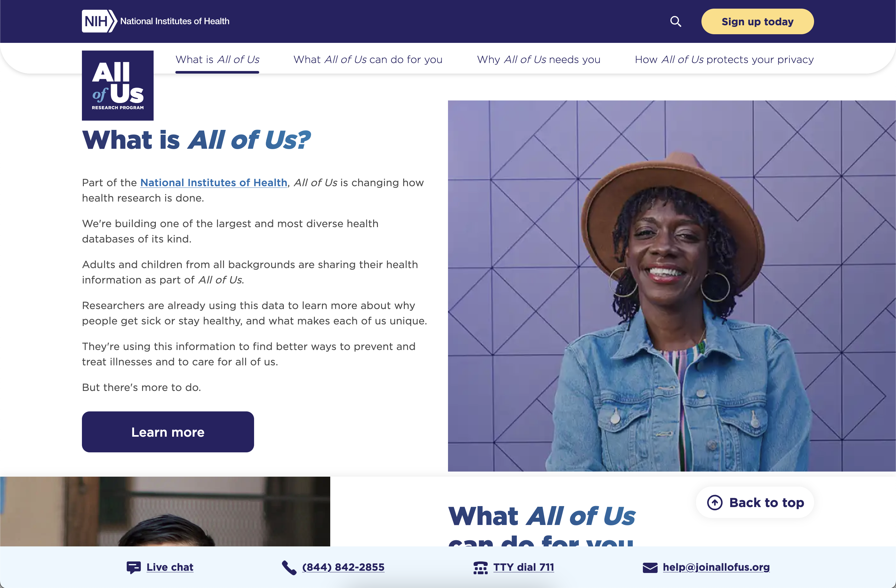896x588 pixels.
Task: Click the Back to top arrow icon
Action: [x=715, y=502]
